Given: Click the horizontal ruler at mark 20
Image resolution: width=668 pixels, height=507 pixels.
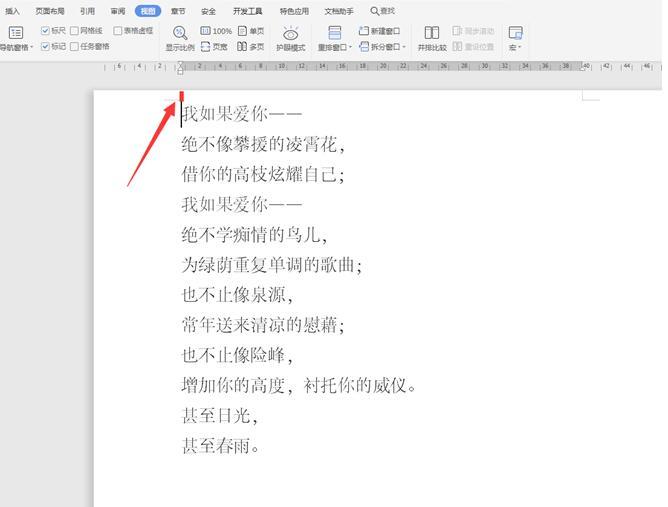Looking at the screenshot, I should point(383,66).
